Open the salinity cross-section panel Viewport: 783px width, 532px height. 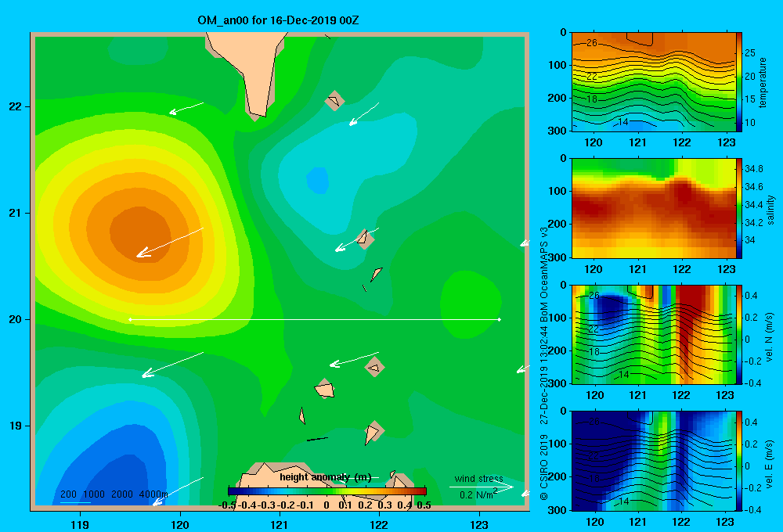click(x=654, y=208)
